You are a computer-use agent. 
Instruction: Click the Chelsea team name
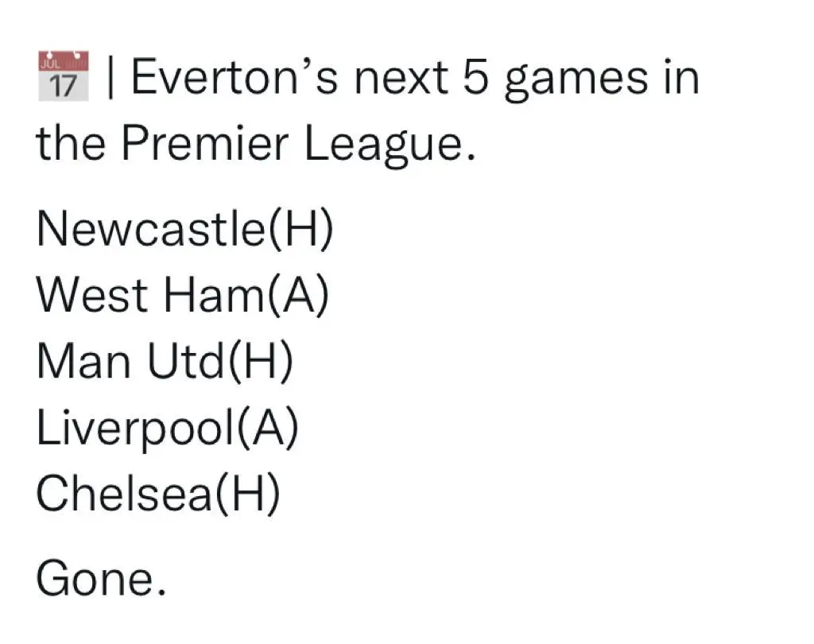(122, 495)
